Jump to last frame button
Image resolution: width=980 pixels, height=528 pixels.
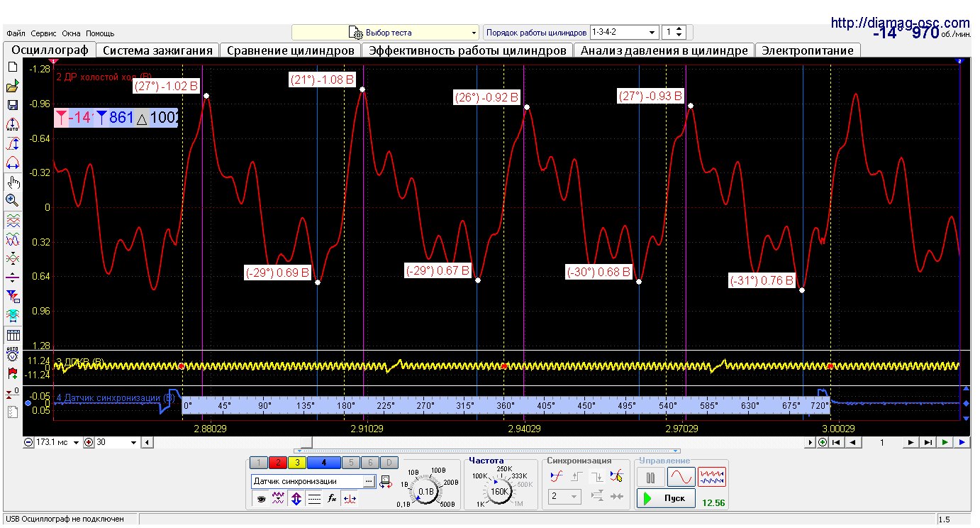[x=928, y=442]
